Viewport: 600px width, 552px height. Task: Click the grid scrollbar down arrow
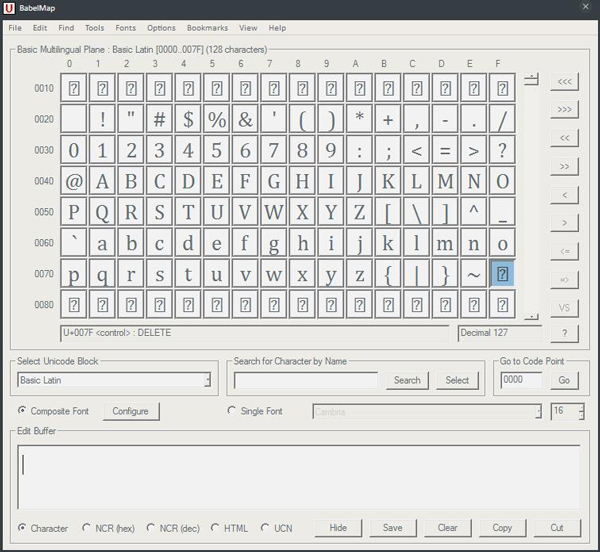pos(531,316)
